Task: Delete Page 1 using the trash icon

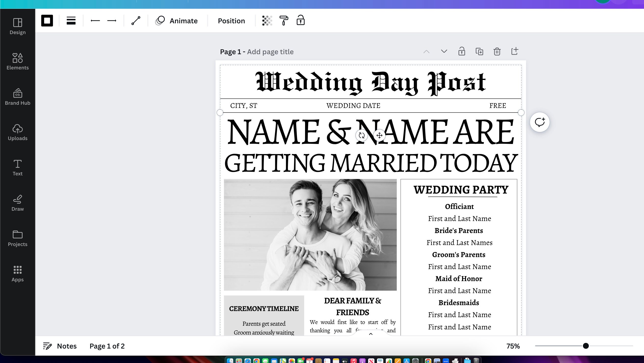Action: point(497,51)
